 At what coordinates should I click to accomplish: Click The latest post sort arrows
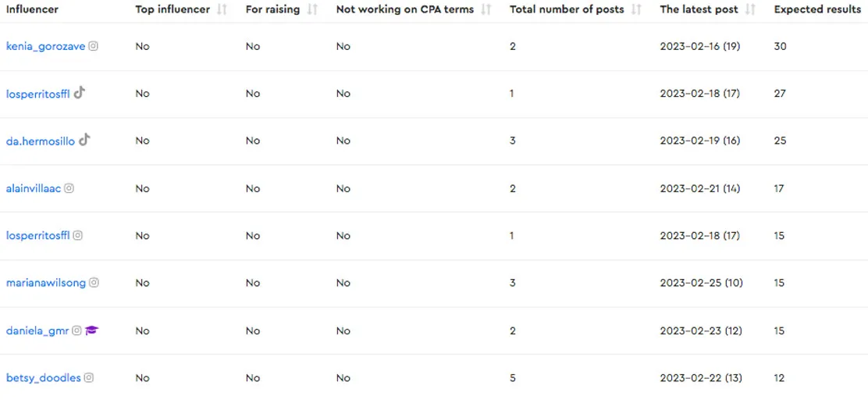[x=750, y=9]
